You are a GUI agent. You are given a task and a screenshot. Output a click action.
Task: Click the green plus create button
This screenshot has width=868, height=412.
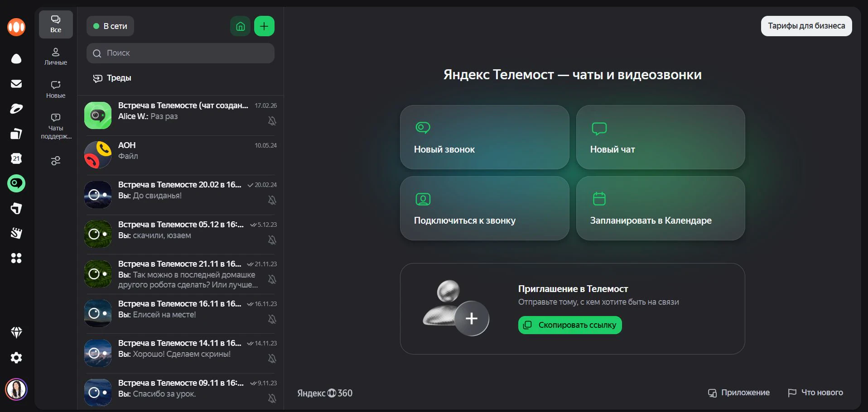click(264, 26)
